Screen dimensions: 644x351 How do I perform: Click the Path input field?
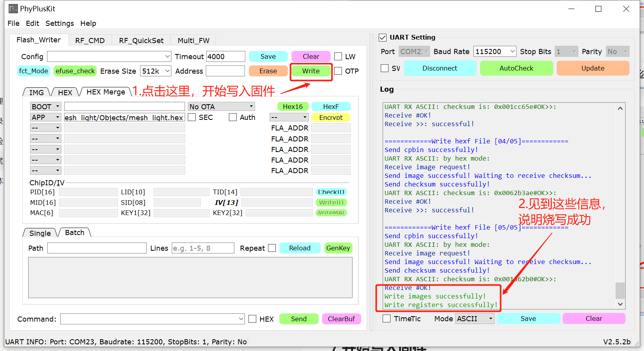(97, 248)
